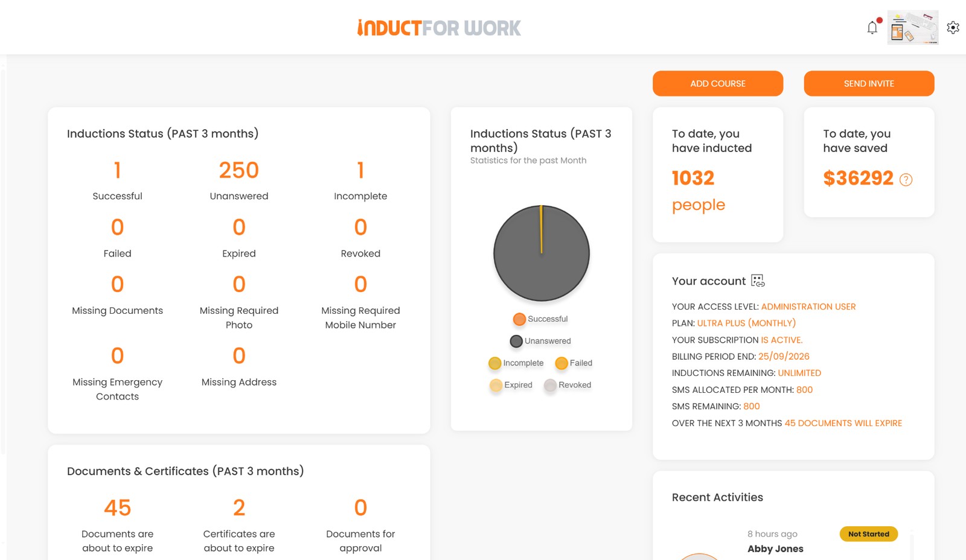966x560 pixels.
Task: Click the Recent Activities heading
Action: 717,497
